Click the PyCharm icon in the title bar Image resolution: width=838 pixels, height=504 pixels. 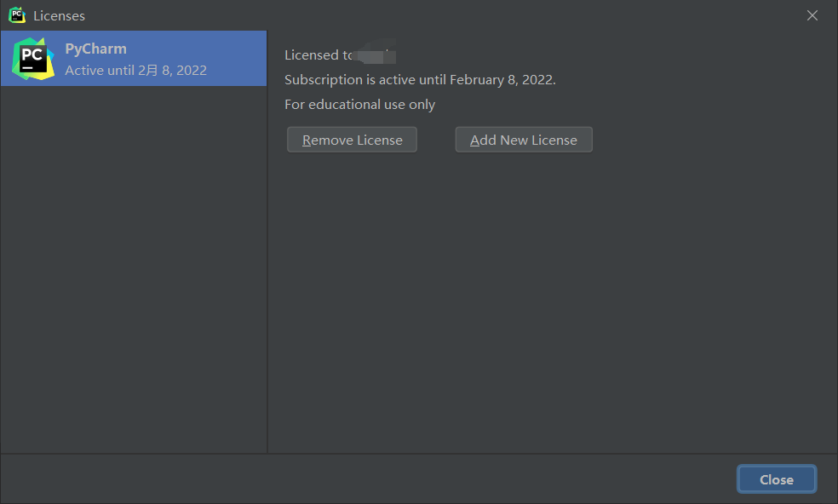tap(17, 15)
